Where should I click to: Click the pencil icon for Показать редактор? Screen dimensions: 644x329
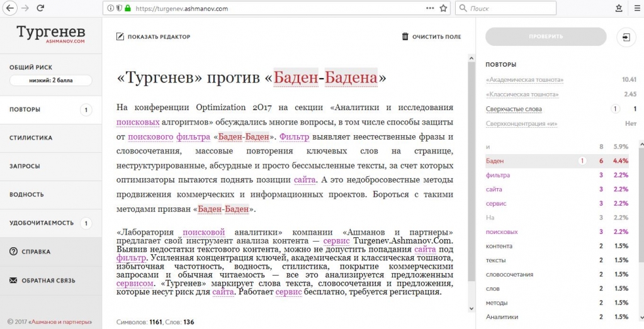120,36
